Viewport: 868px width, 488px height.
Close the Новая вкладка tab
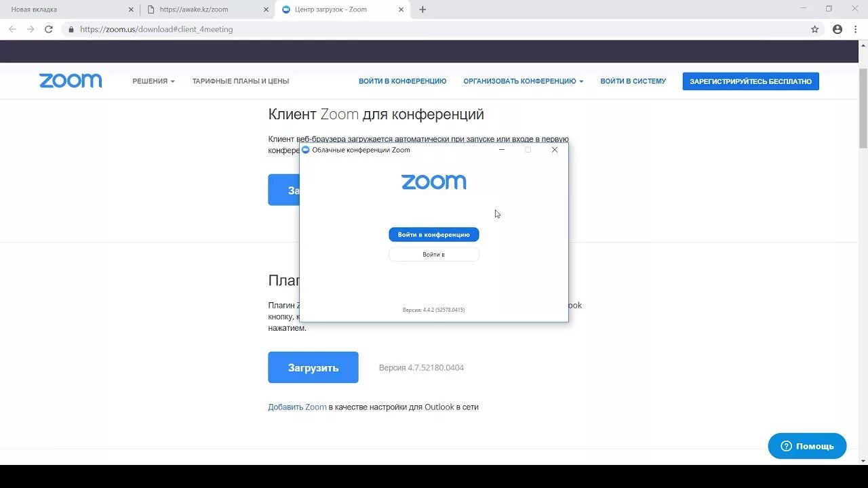(132, 9)
